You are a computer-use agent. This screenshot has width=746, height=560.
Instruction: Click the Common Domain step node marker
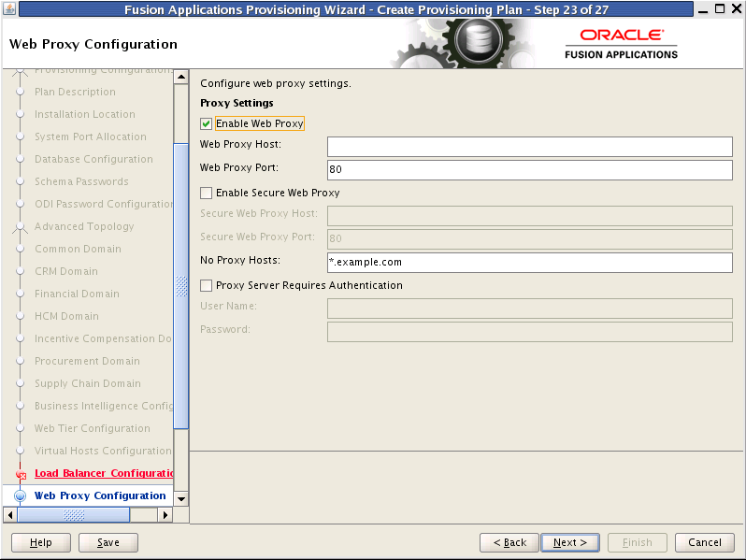point(20,249)
